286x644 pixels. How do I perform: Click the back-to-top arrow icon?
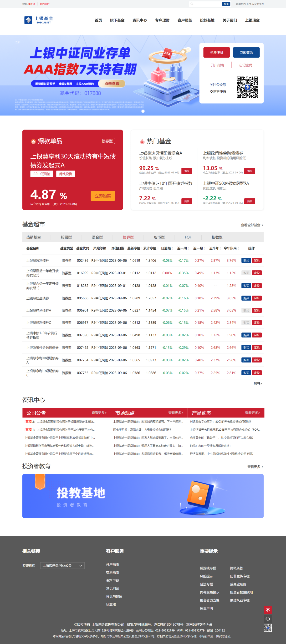point(267,610)
